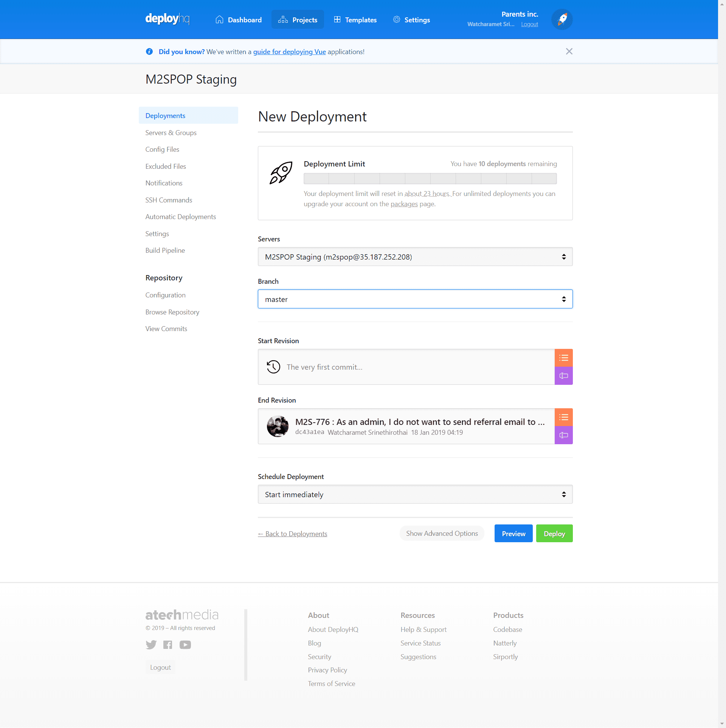
Task: Dismiss the Did you know banner
Action: pyautogui.click(x=569, y=51)
